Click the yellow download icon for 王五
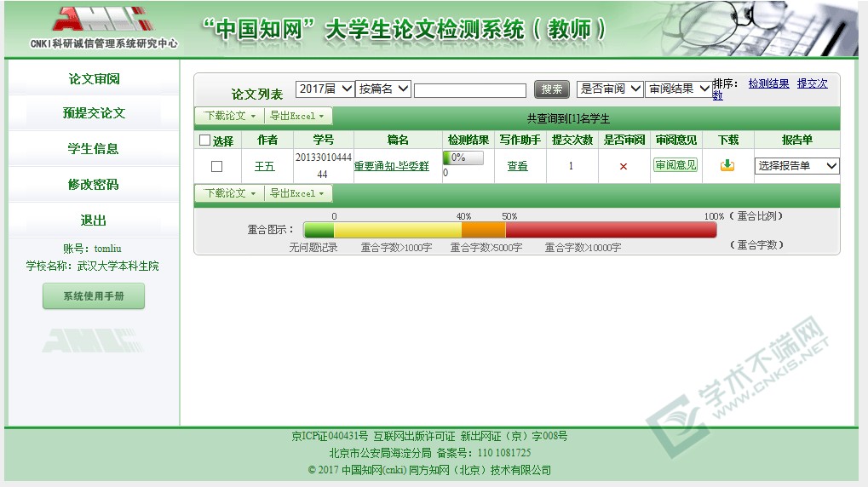This screenshot has width=868, height=487. [x=727, y=165]
